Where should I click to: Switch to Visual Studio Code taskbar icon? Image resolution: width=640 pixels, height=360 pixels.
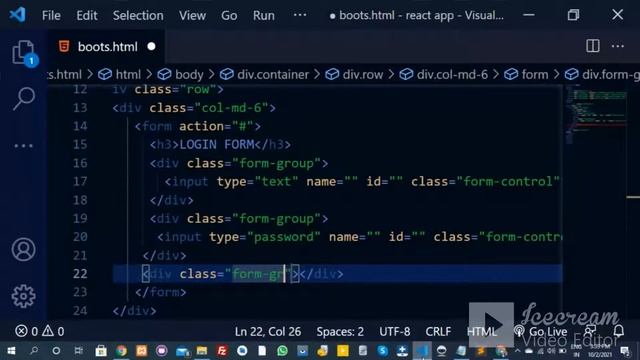click(422, 351)
